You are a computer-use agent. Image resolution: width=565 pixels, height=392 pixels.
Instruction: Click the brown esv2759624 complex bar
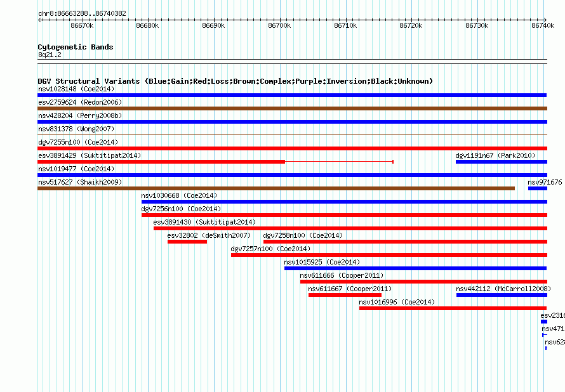(x=292, y=108)
